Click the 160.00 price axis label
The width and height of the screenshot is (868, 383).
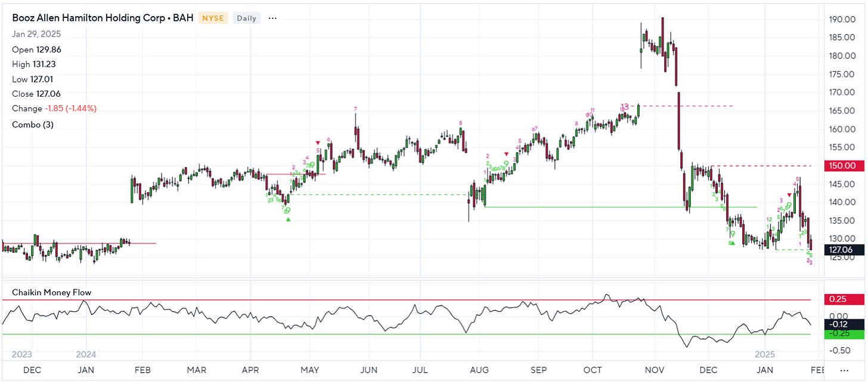coord(843,129)
